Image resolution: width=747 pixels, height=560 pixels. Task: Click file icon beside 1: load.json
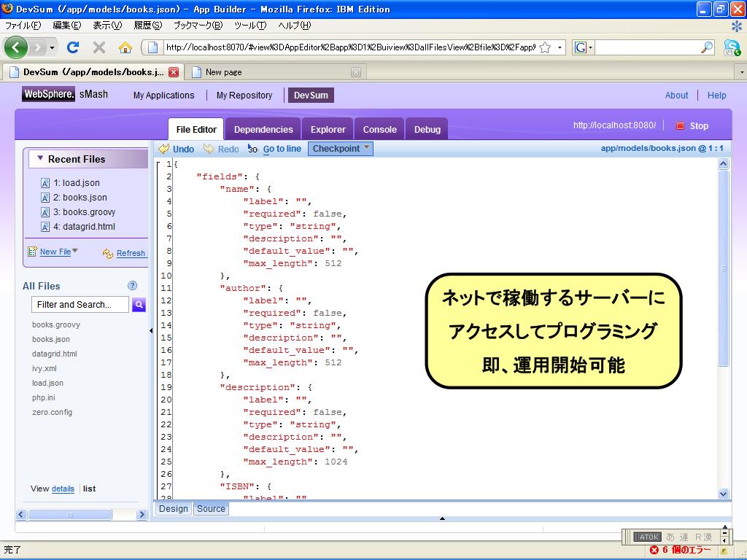45,183
